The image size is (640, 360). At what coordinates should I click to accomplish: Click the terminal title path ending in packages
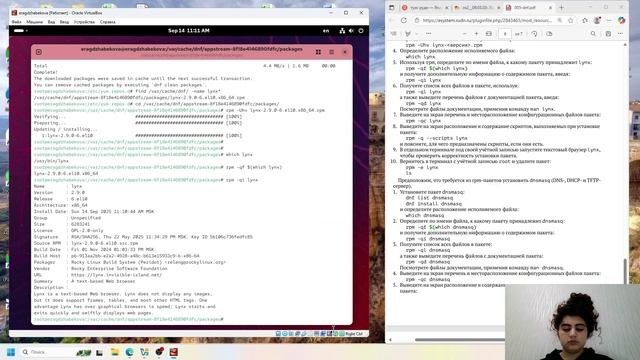tap(191, 49)
